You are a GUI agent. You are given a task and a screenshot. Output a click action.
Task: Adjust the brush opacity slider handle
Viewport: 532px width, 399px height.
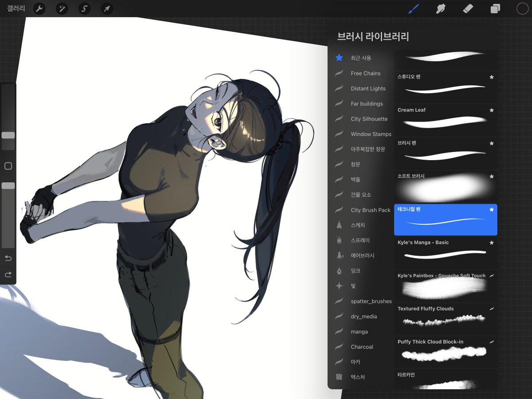(8, 186)
